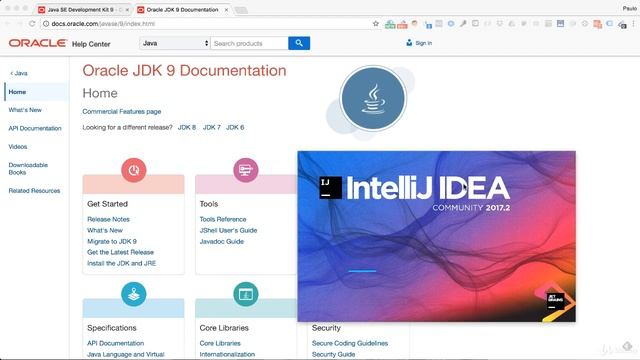640x360 pixels.
Task: Click the Paulo user profile button in Chrome
Action: [629, 8]
